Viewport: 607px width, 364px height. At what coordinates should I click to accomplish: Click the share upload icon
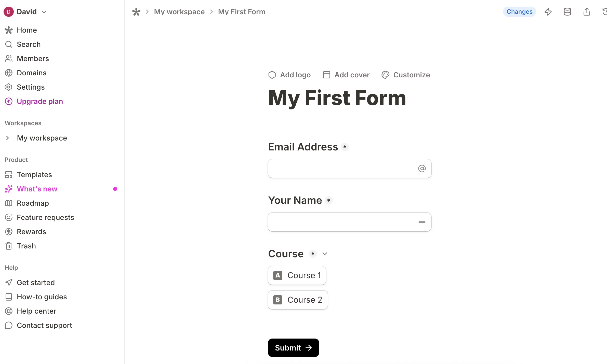[x=587, y=12]
